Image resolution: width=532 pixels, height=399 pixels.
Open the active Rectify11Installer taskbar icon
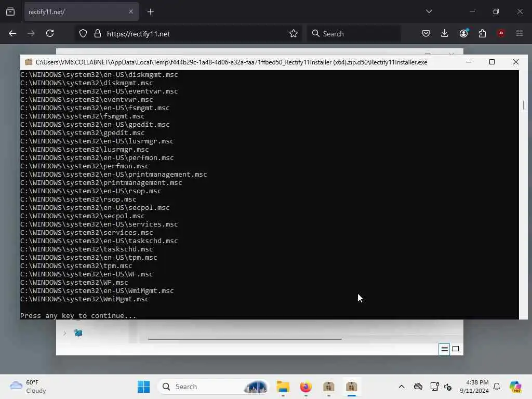point(352,387)
